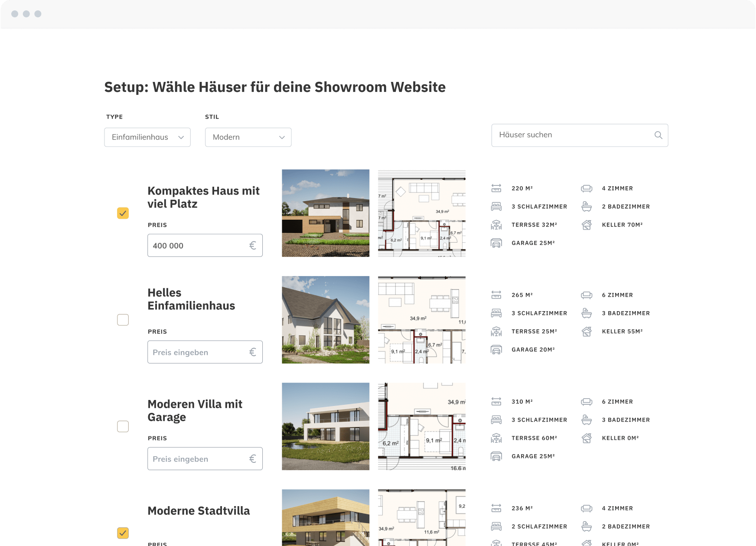Click the garage icon in the Kompaktes Haus row
Image resolution: width=756 pixels, height=546 pixels.
(496, 243)
